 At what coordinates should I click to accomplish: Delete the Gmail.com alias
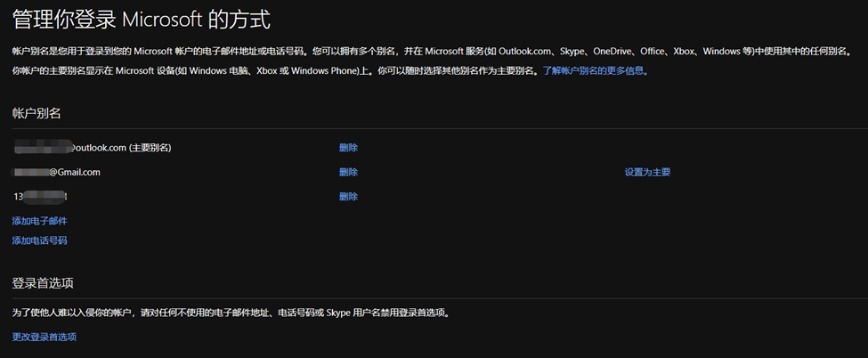pyautogui.click(x=348, y=172)
